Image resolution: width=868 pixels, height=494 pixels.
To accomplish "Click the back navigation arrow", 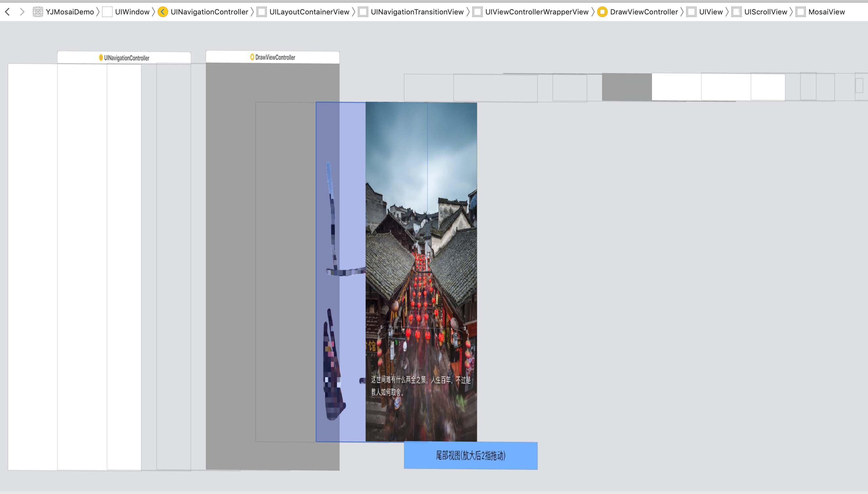I will point(8,12).
